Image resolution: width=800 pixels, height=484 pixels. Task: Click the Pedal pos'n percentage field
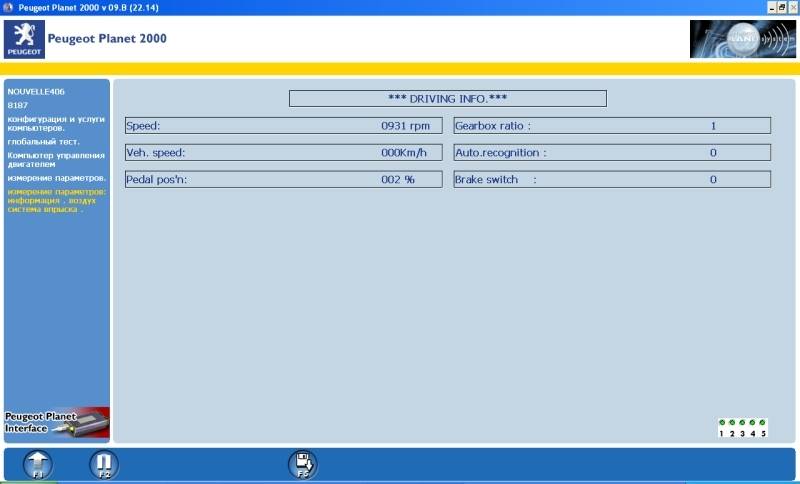click(x=283, y=180)
